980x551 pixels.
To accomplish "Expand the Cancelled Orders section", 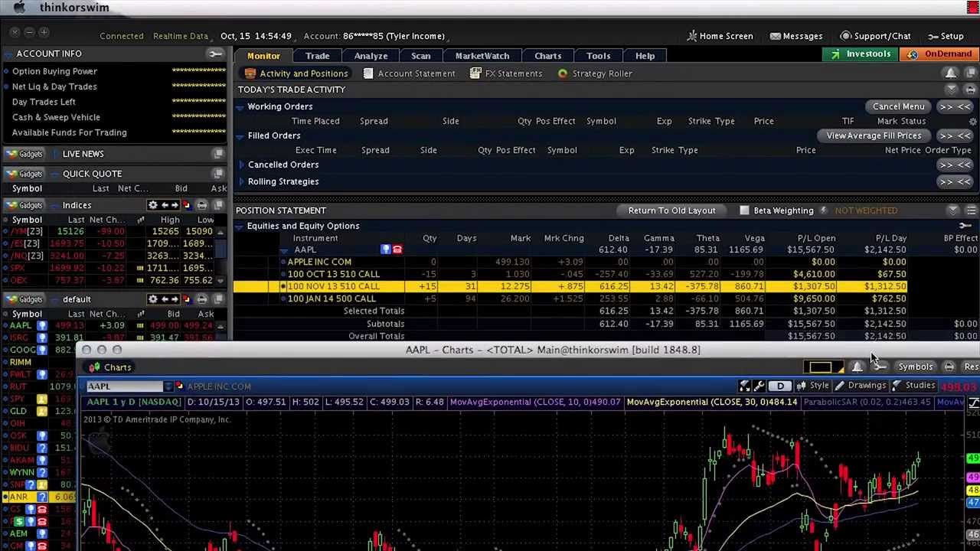I will click(241, 165).
